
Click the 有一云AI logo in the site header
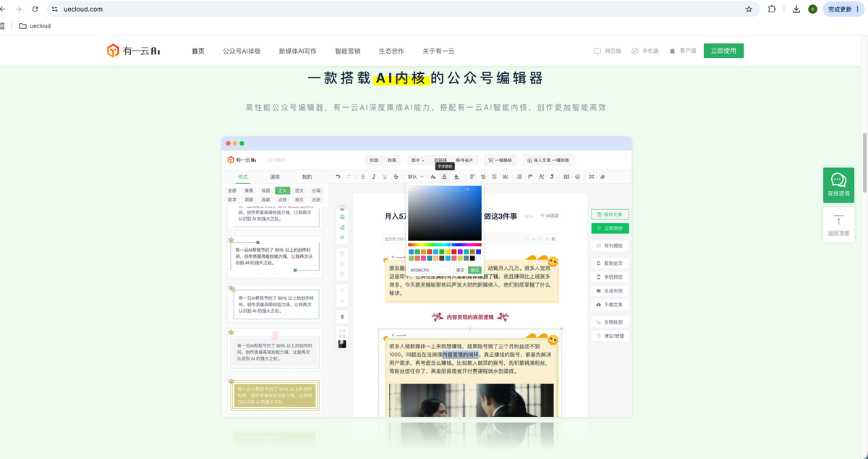[135, 51]
